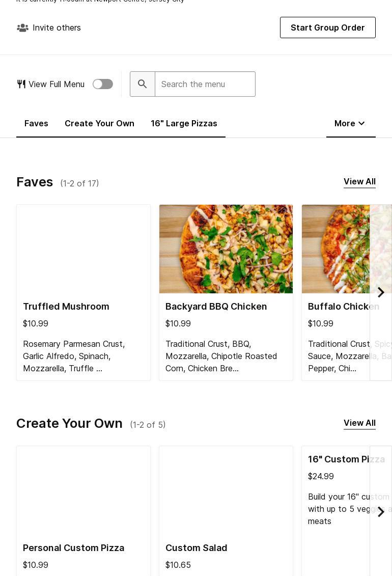
Task: Expand the More categories dropdown
Action: tap(350, 124)
